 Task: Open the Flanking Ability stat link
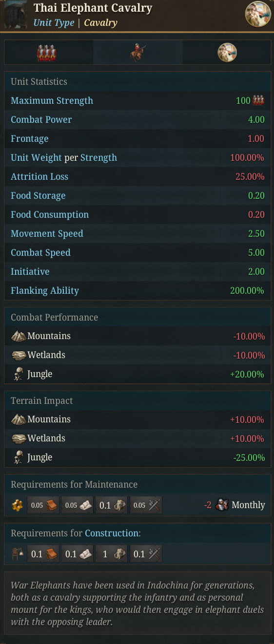coord(45,291)
